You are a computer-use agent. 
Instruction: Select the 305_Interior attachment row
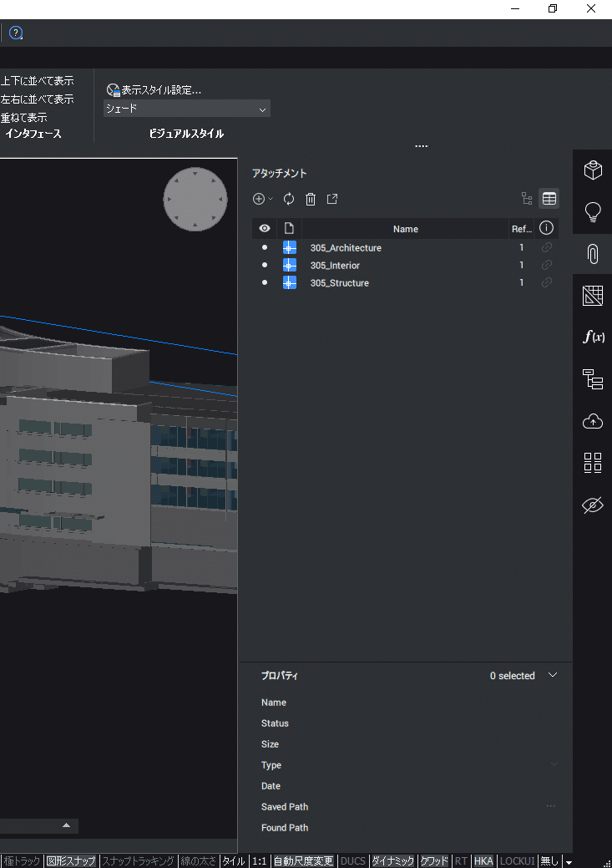tap(405, 265)
